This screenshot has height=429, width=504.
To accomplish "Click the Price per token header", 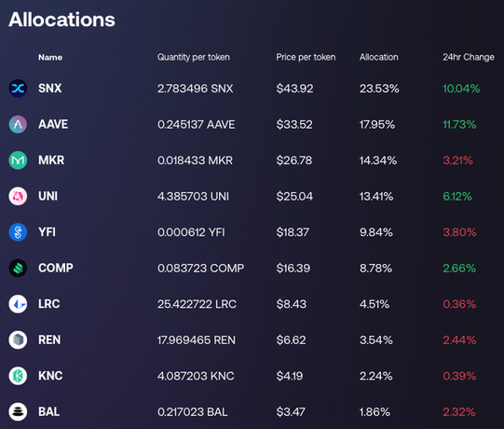I will pos(306,57).
